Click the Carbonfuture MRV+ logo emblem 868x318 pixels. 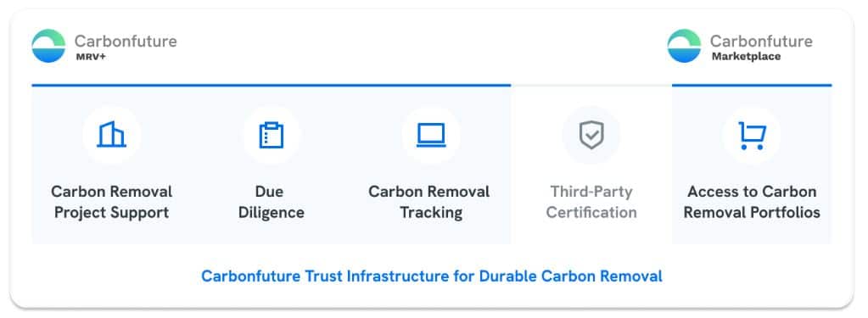click(x=48, y=46)
